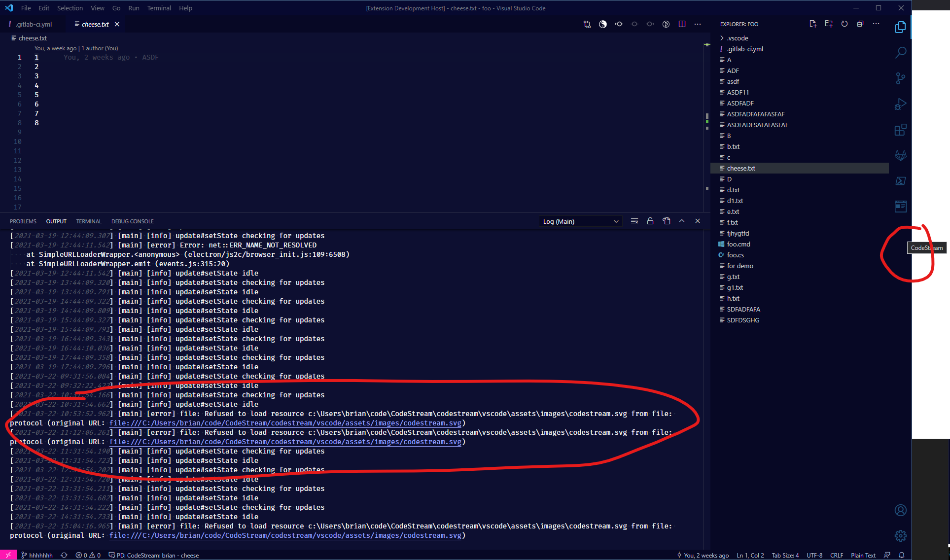This screenshot has width=950, height=560.
Task: Collapse the Output panel with the chevron
Action: (x=682, y=221)
